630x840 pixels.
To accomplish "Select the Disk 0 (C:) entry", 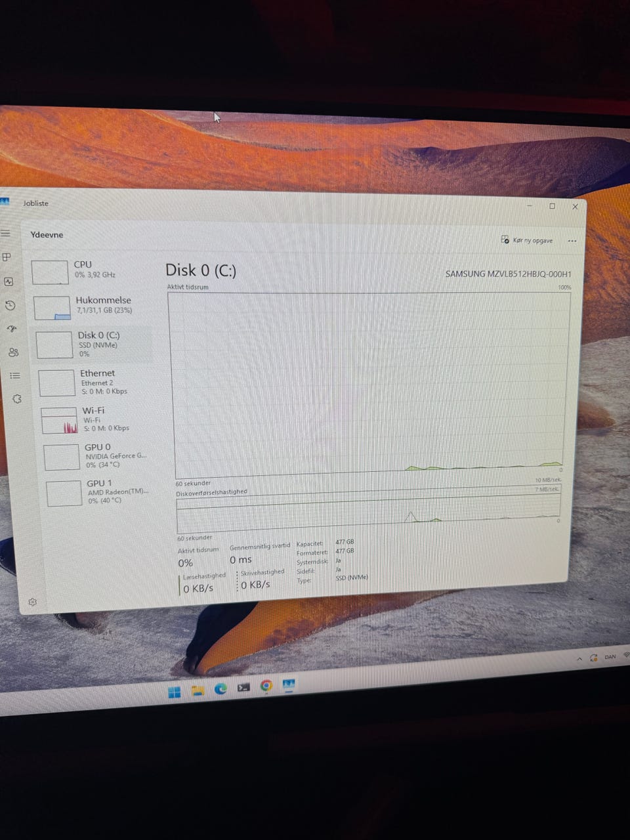I will [93, 345].
